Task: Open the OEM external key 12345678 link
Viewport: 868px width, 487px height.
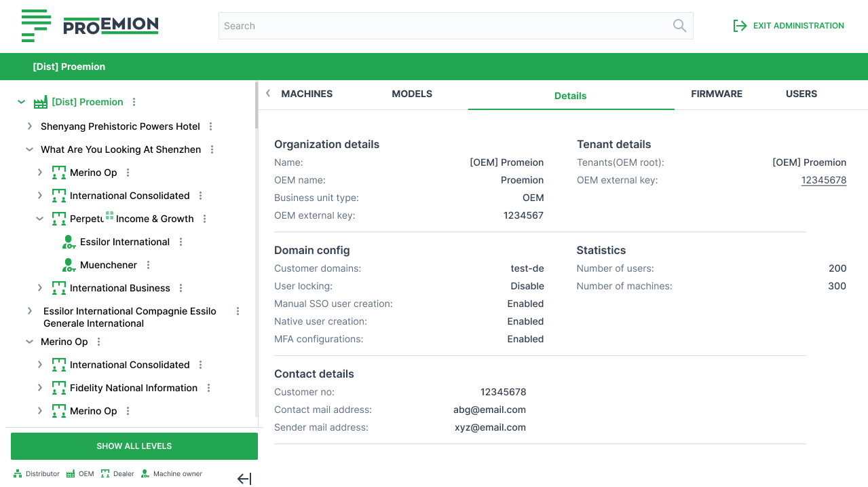Action: click(x=823, y=180)
